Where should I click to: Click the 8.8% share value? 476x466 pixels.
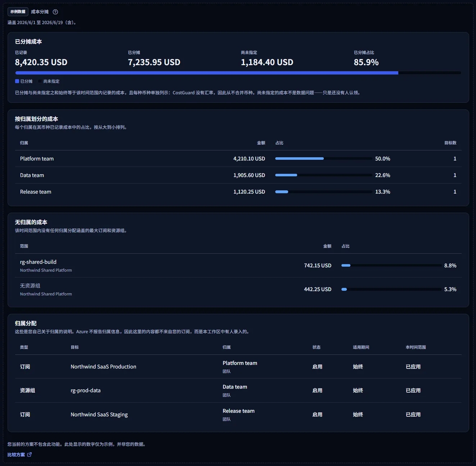[450, 266]
